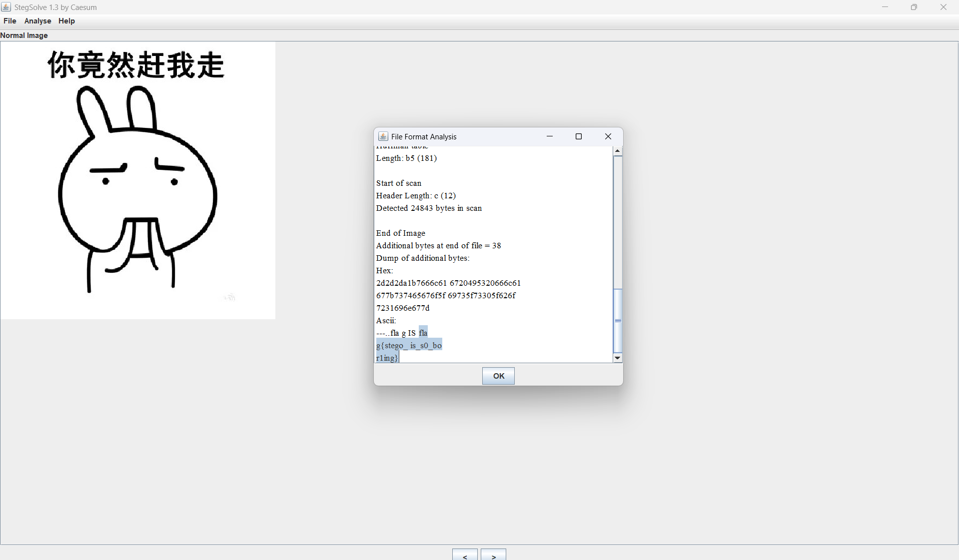Click OK in File Format Analysis dialog
The height and width of the screenshot is (560, 959).
(x=498, y=376)
